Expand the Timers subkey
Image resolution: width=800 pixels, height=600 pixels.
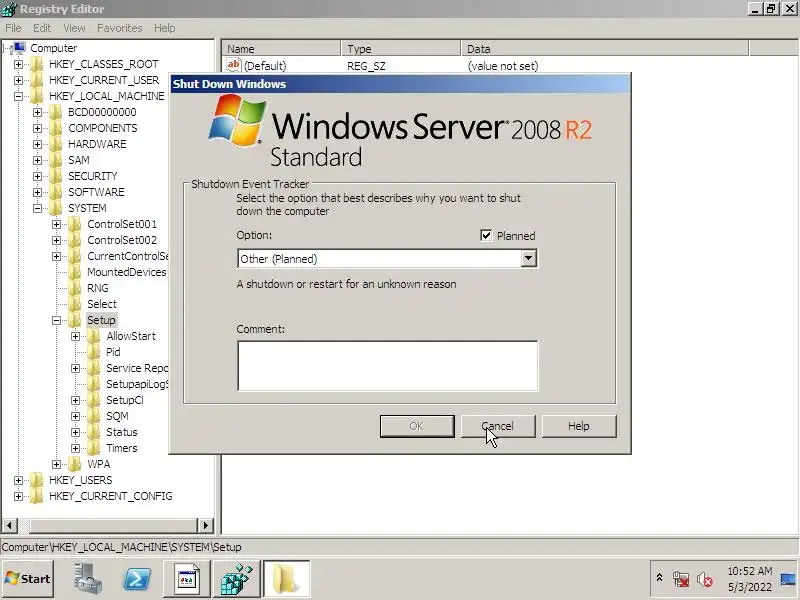pyautogui.click(x=76, y=448)
